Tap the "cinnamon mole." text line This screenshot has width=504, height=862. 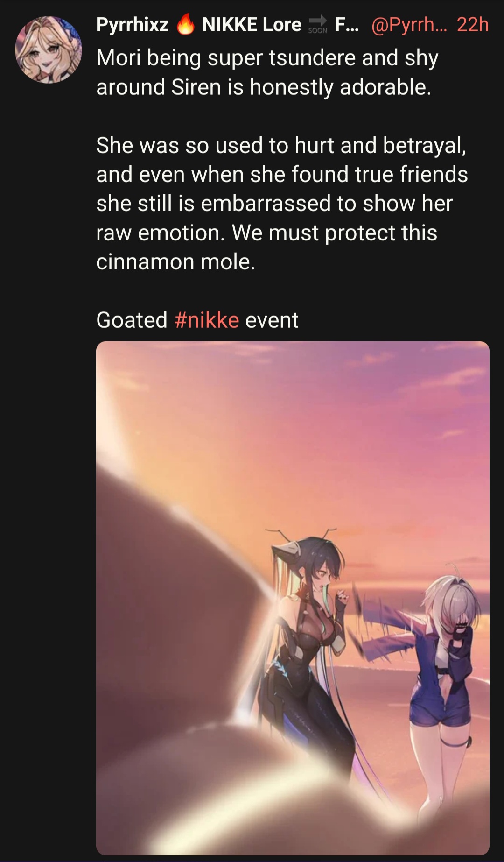[x=176, y=262]
